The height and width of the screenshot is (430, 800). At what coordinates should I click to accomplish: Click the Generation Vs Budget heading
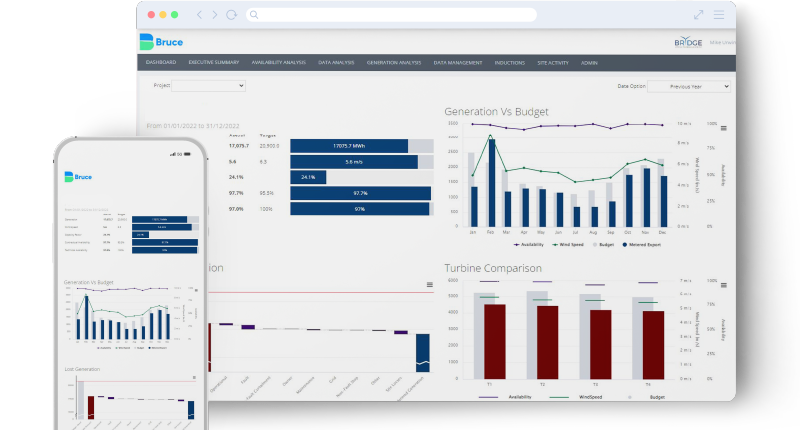496,112
